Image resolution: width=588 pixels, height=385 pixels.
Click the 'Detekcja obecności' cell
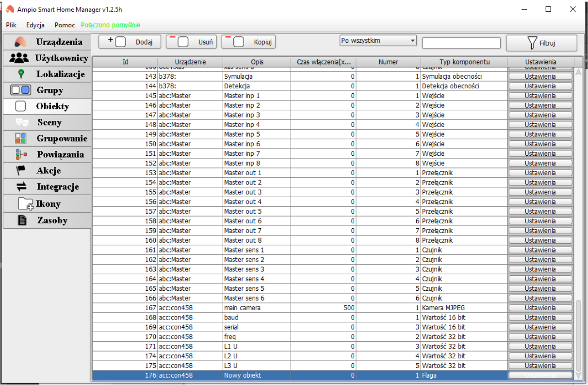[464, 86]
